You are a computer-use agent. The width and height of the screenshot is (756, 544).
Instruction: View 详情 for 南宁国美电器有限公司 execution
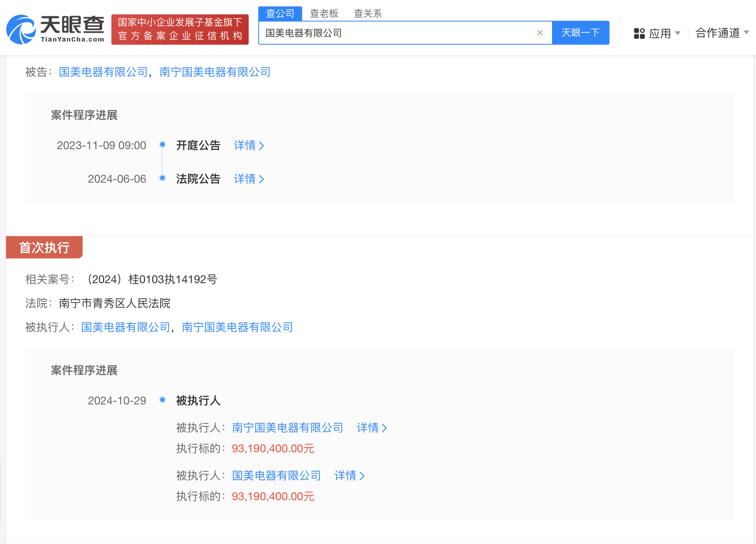point(372,428)
